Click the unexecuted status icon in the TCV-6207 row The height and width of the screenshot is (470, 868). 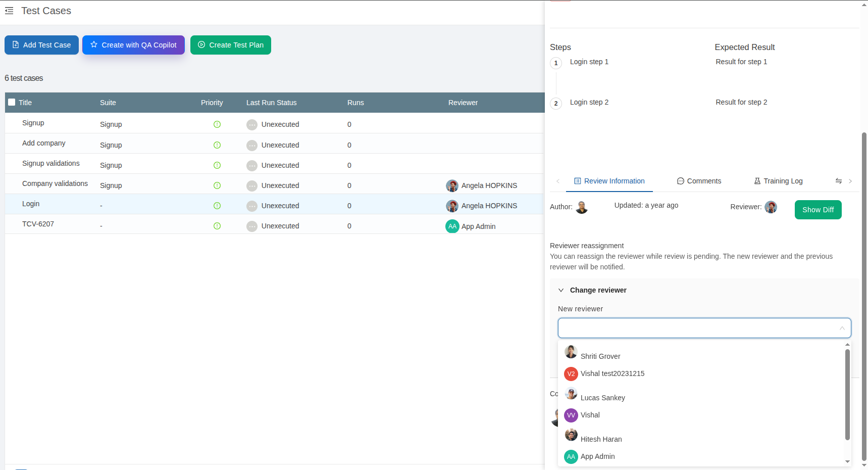coord(252,226)
